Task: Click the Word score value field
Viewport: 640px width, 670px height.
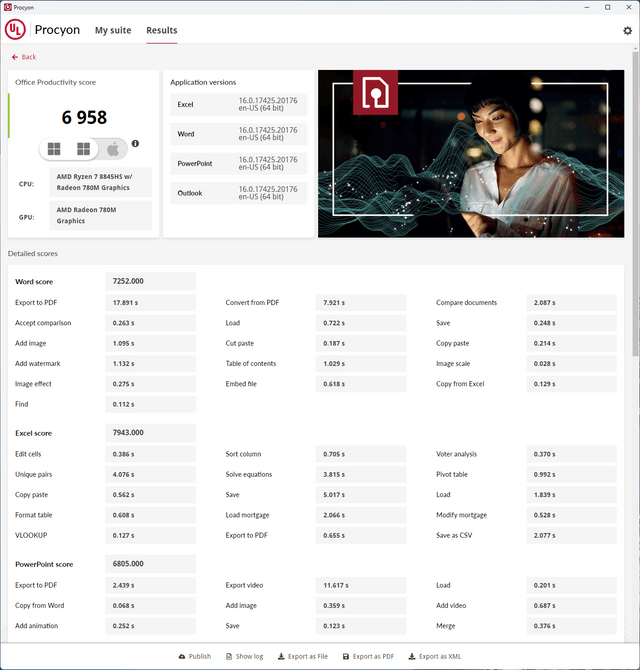Action: pos(150,281)
